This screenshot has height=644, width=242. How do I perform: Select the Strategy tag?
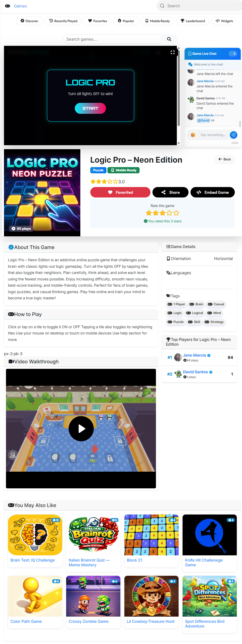point(214,322)
